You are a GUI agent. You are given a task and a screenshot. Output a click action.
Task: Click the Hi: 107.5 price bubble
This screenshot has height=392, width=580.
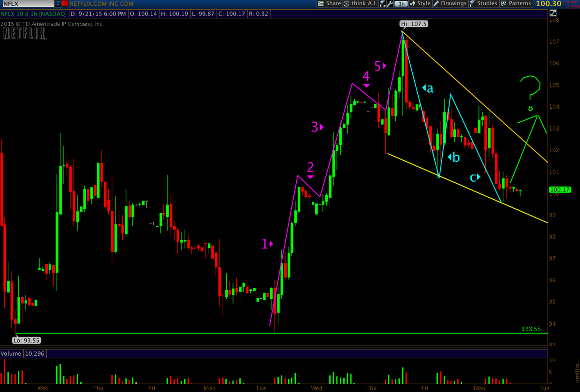[414, 24]
